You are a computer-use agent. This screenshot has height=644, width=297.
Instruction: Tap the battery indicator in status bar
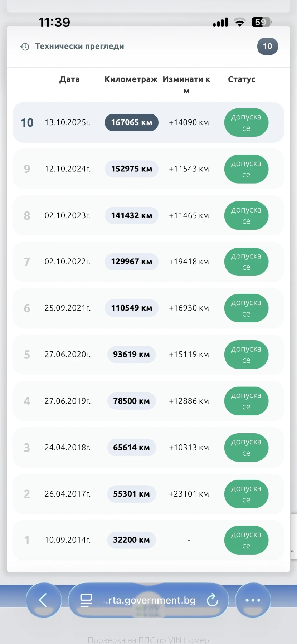point(261,22)
